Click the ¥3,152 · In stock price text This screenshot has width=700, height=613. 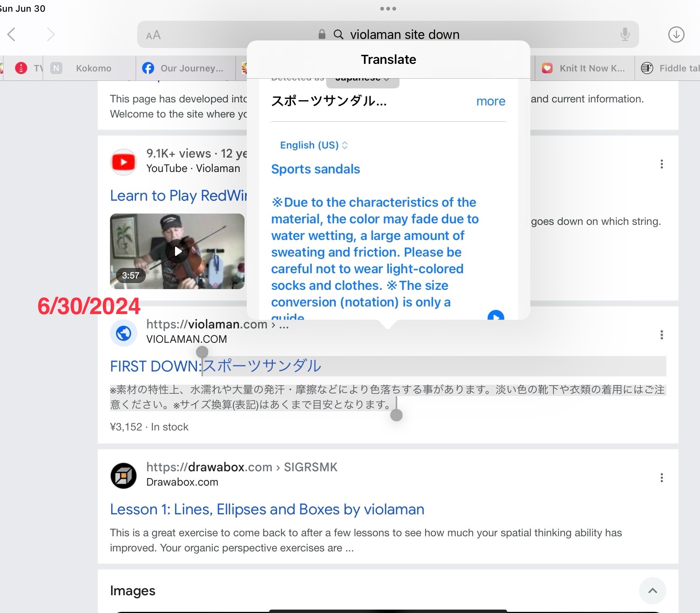pyautogui.click(x=149, y=427)
